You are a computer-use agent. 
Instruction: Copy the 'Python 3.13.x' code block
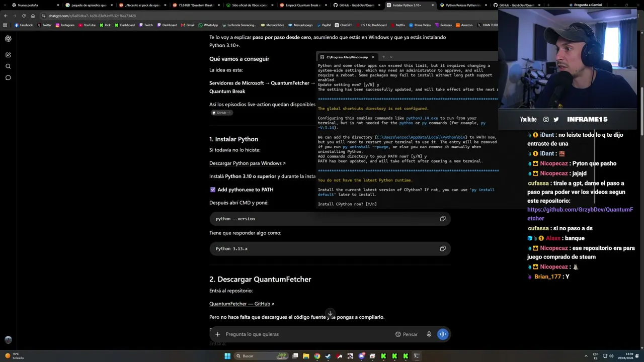coord(443,249)
